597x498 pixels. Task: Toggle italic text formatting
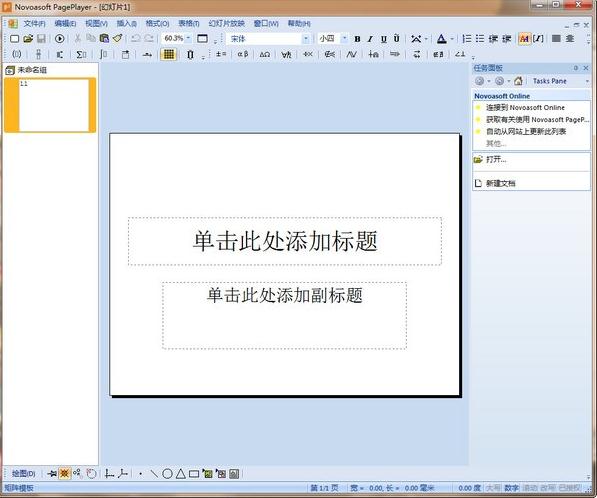(x=370, y=39)
